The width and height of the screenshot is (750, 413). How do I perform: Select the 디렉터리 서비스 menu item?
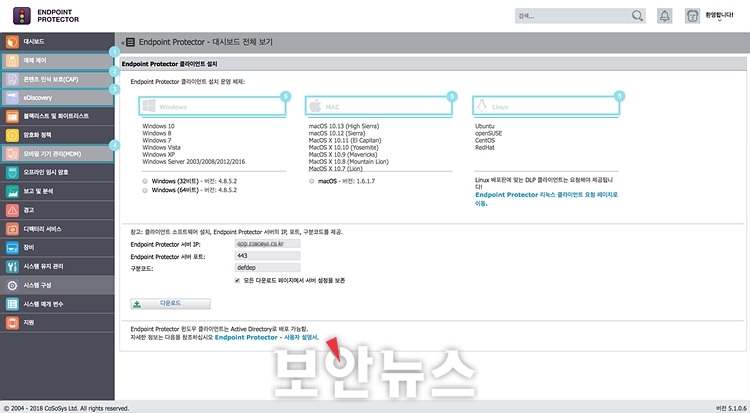click(57, 229)
